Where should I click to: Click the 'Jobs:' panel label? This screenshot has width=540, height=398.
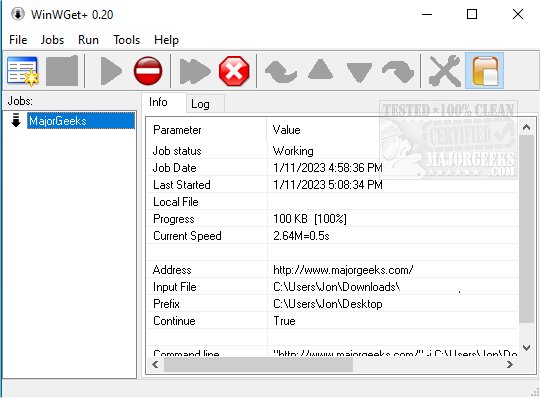[20, 101]
